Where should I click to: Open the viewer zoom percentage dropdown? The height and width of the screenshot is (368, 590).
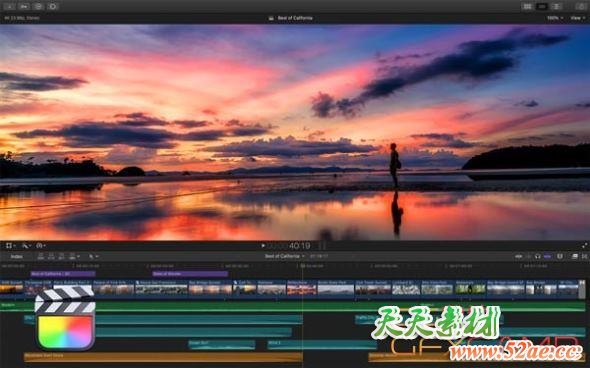coord(555,18)
